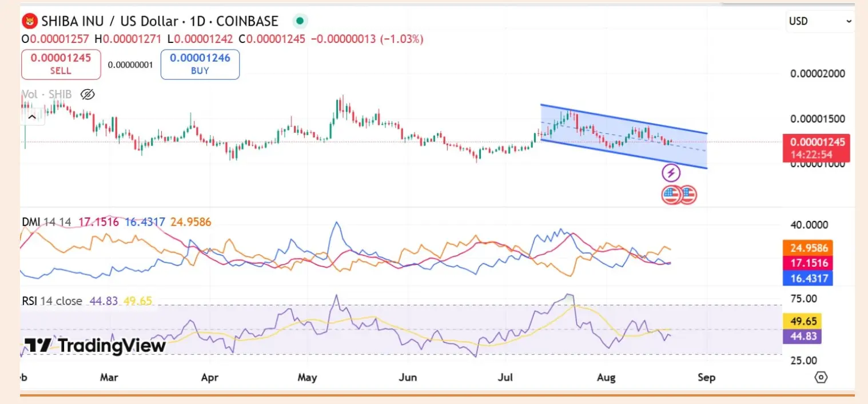Select the RSI 14 close indicator label
Screen dimensions: 868x404
[52, 301]
